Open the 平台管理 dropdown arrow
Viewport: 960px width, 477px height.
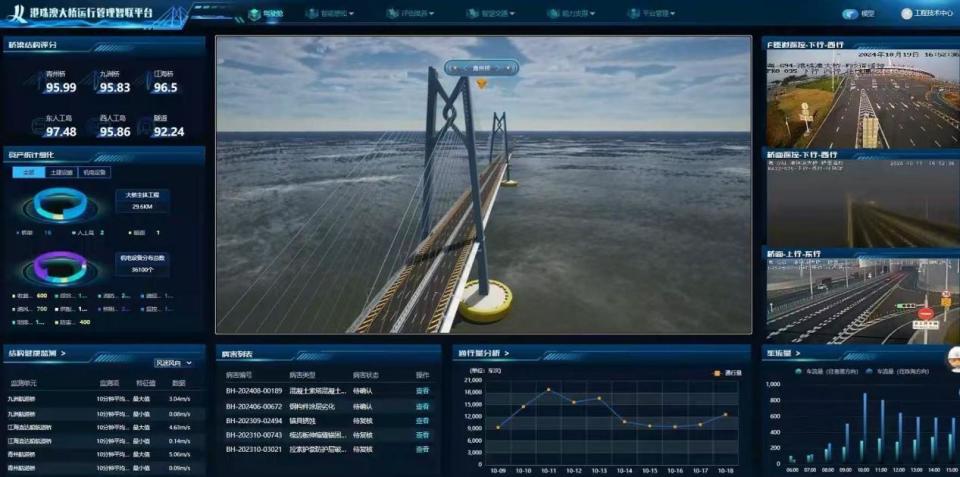coord(673,13)
